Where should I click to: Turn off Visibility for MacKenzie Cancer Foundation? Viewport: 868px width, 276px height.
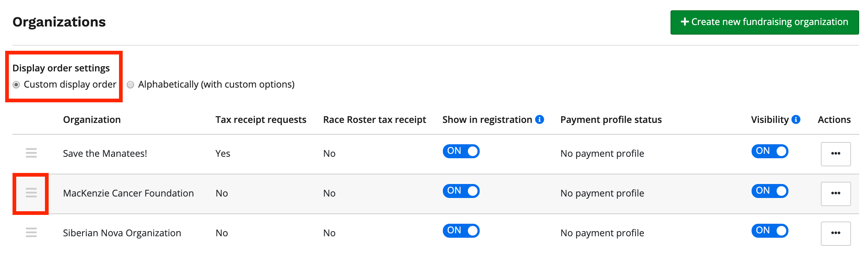pyautogui.click(x=770, y=191)
